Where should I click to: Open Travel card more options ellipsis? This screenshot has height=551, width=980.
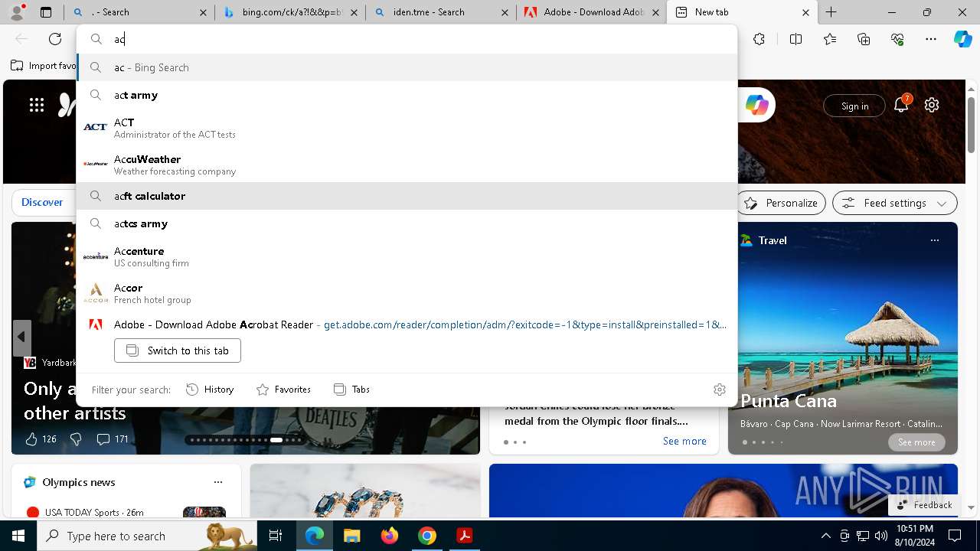pyautogui.click(x=934, y=240)
